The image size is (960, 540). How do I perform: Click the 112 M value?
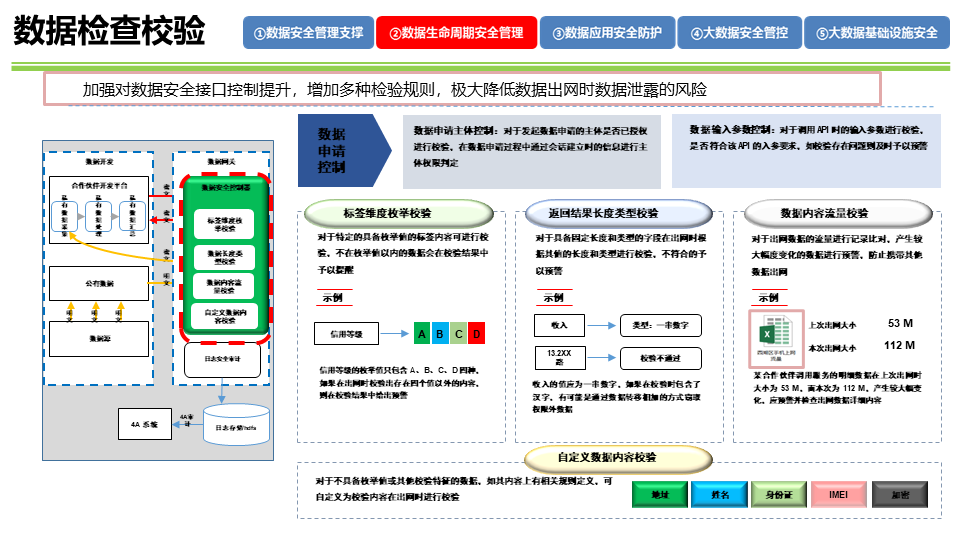[x=899, y=345]
